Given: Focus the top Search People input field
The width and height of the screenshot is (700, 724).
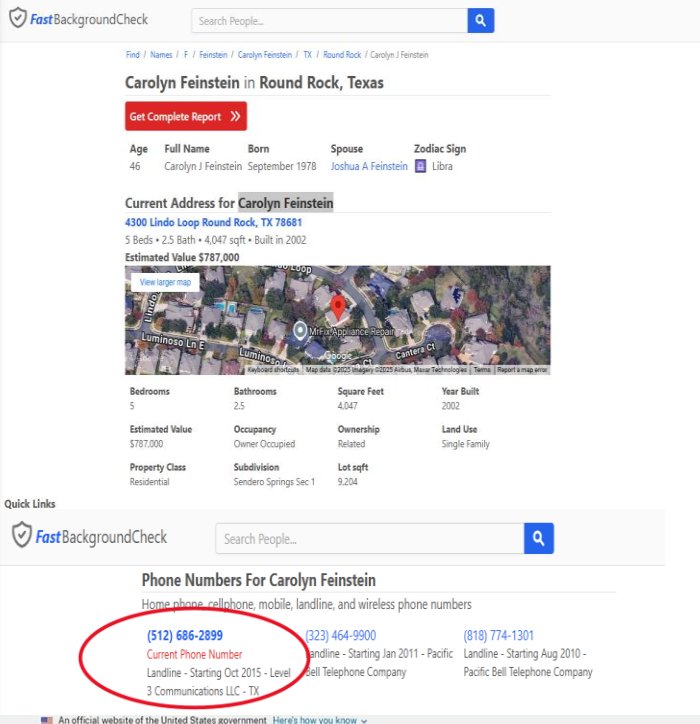Looking at the screenshot, I should (x=329, y=20).
